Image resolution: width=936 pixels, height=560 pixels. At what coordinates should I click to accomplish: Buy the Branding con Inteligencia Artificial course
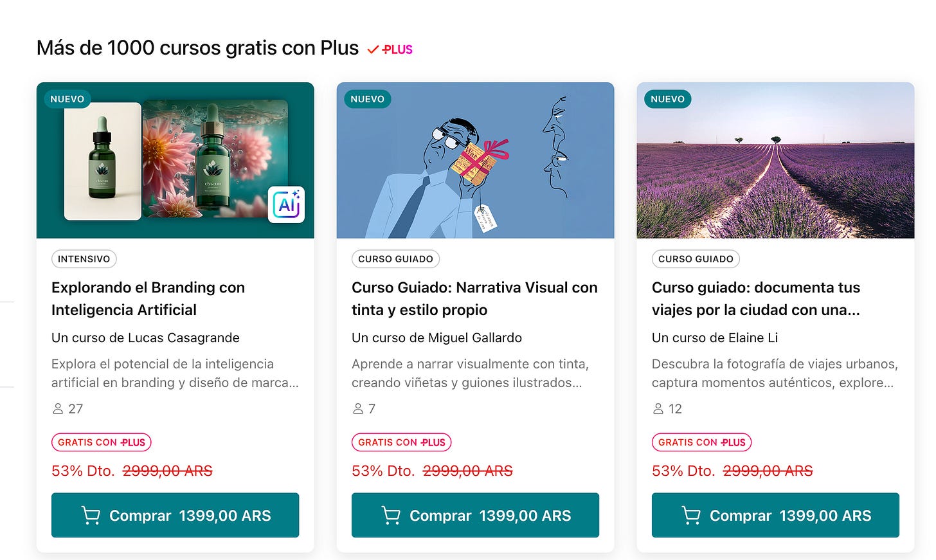(x=175, y=515)
